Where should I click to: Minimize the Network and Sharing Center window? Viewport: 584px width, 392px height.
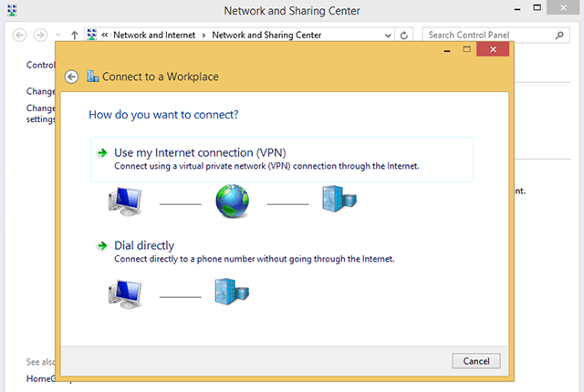tap(517, 9)
